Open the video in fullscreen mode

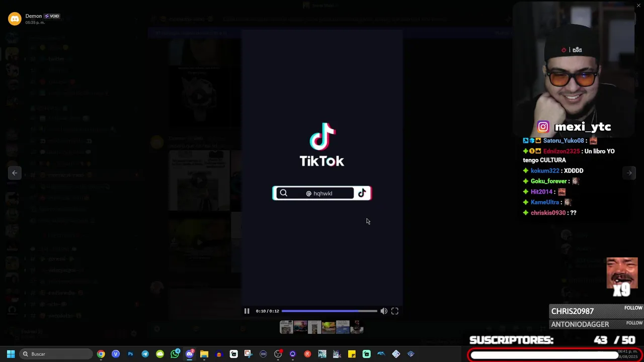(395, 311)
